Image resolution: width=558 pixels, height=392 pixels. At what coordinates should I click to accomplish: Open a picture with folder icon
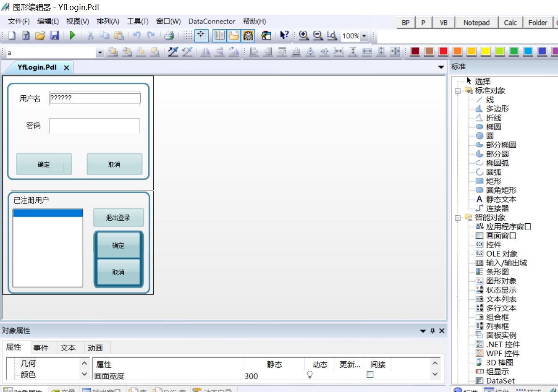[x=40, y=36]
